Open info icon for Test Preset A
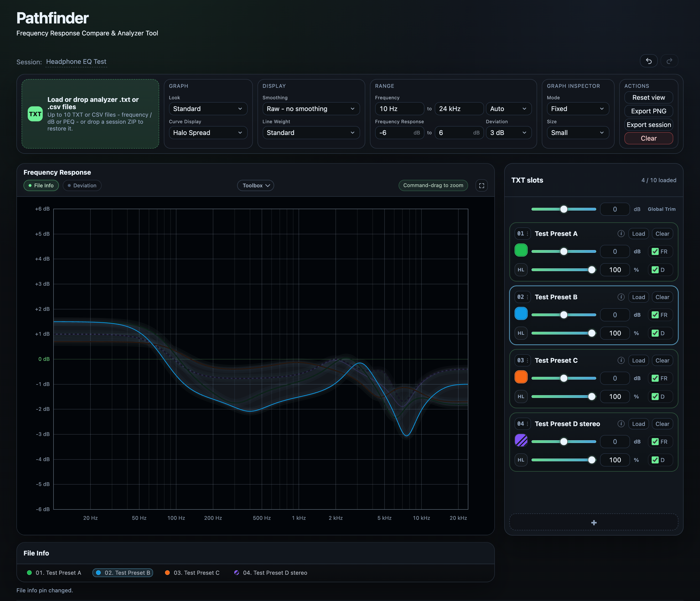 (x=621, y=234)
